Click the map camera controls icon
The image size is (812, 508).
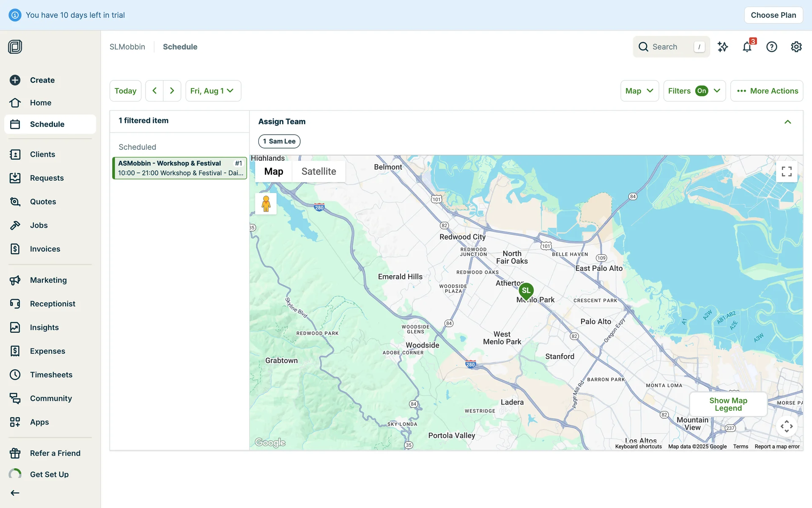point(786,426)
